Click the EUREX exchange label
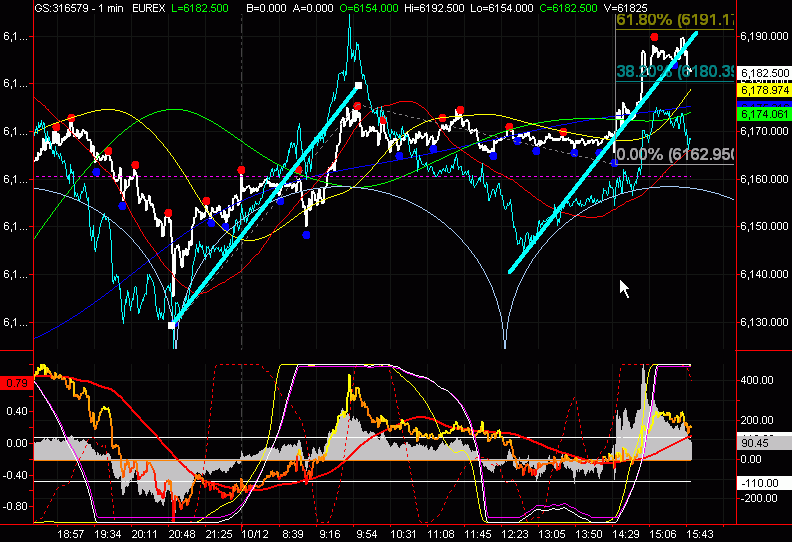 click(148, 8)
